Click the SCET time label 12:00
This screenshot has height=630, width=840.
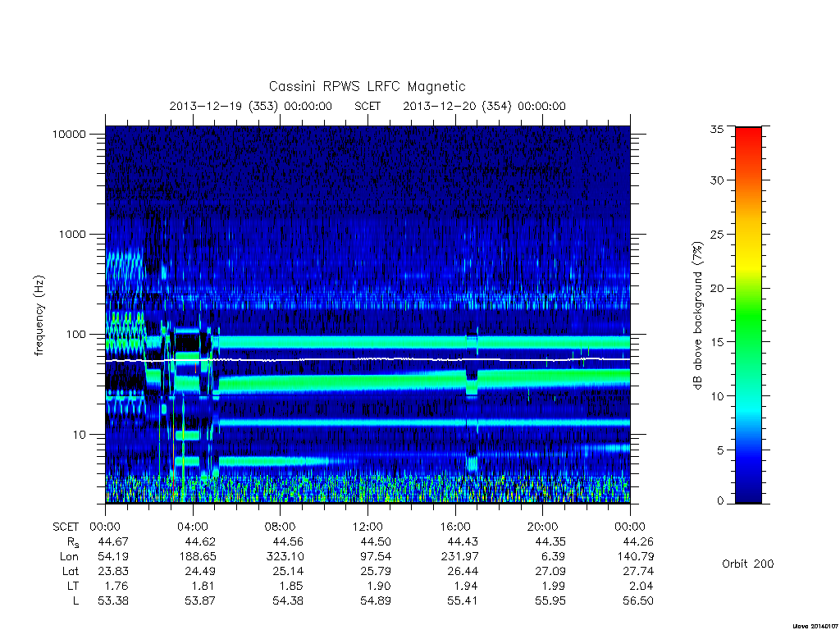coord(367,527)
